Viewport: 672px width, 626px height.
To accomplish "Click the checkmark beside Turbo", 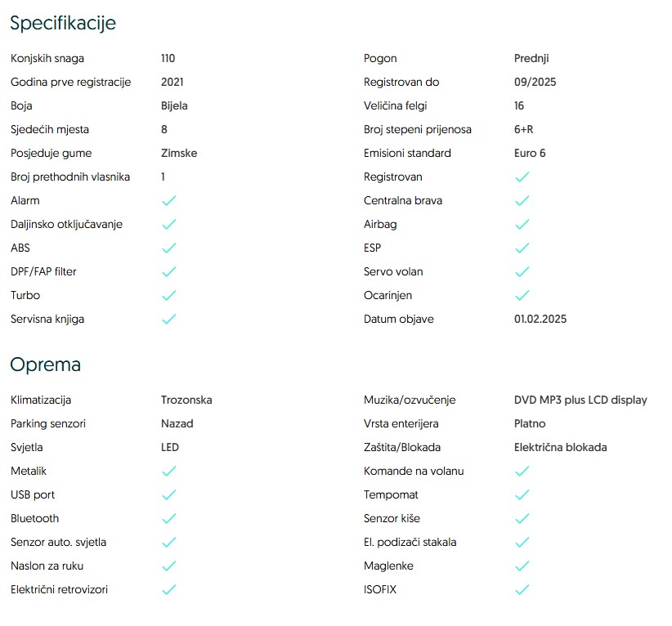I will 169,295.
